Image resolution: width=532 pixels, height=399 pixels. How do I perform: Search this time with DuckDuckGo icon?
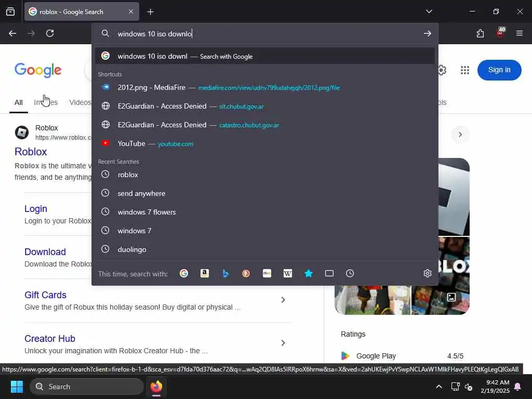pos(246,273)
